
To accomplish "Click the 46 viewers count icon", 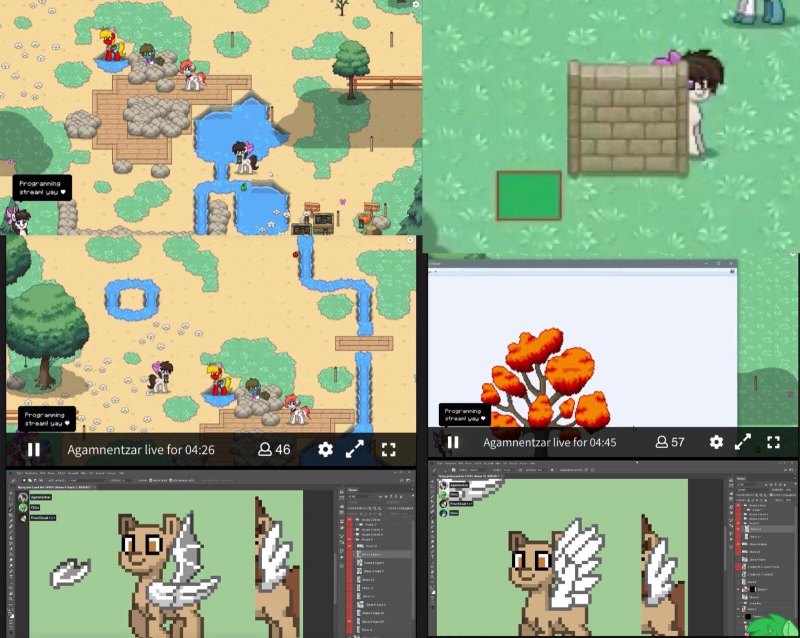I will pyautogui.click(x=265, y=450).
